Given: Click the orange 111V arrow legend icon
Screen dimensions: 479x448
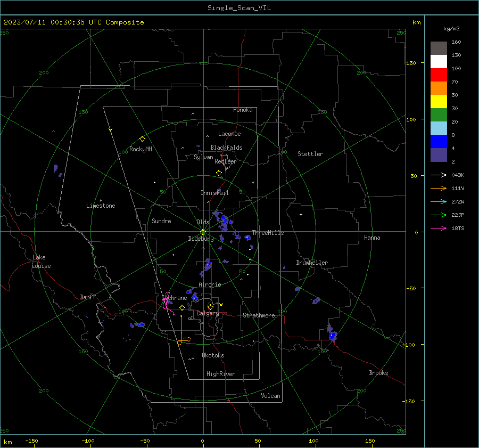Looking at the screenshot, I should point(439,189).
